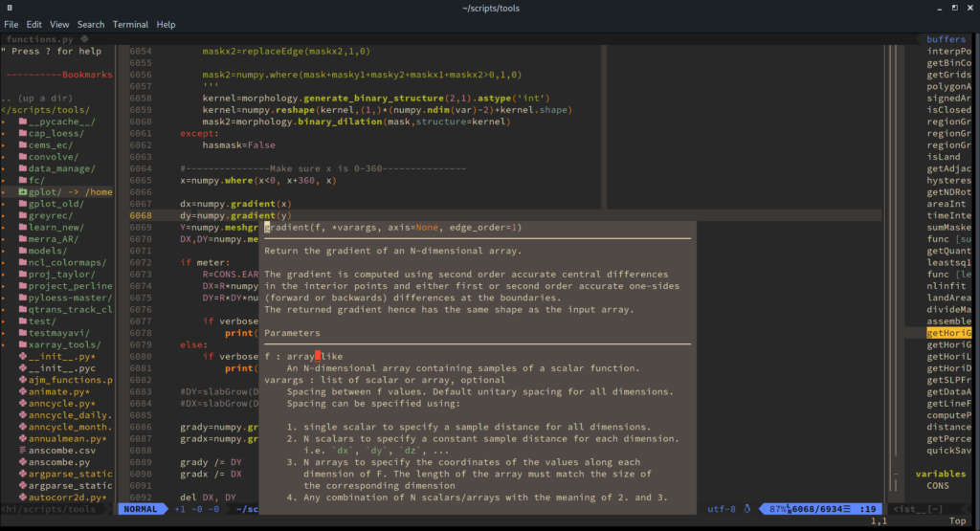Screen dimensions: 980x531
Task: Jump to the interpPo tag
Action: point(948,52)
